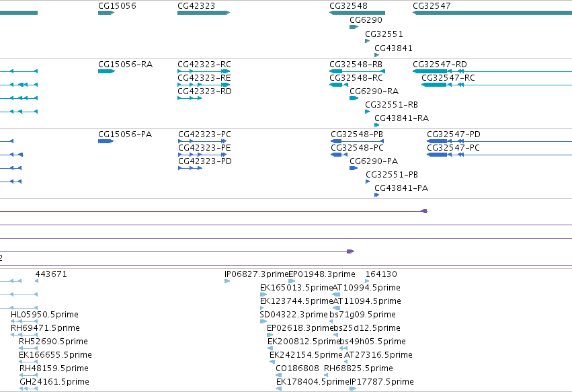The height and width of the screenshot is (392, 572).
Task: Click the EP01948.3prime EST label
Action: click(x=322, y=274)
